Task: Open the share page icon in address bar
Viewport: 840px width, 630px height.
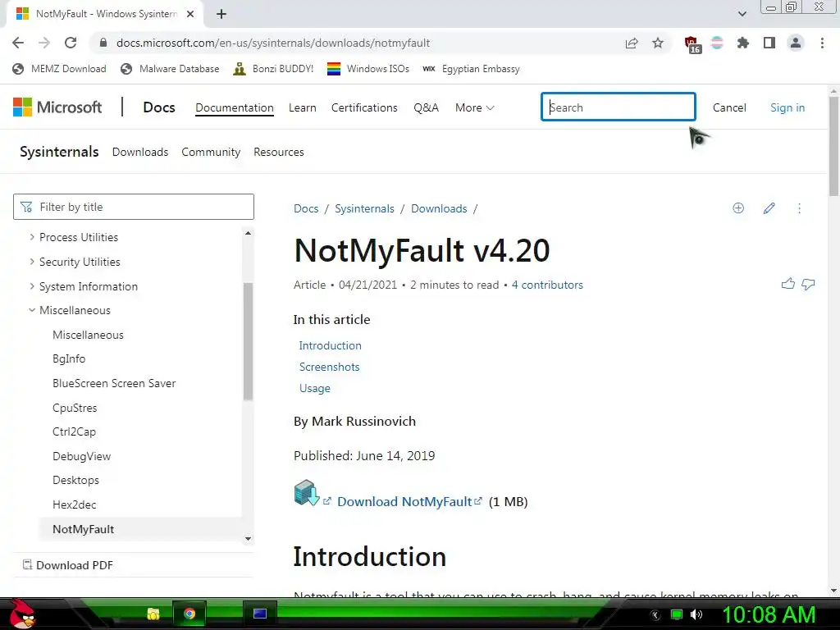Action: 632,43
